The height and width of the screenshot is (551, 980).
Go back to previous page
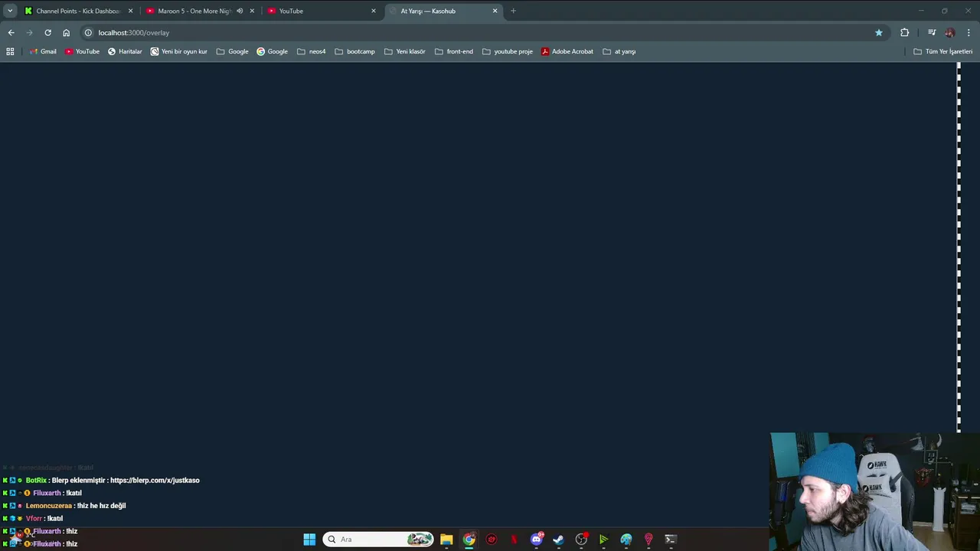coord(11,32)
